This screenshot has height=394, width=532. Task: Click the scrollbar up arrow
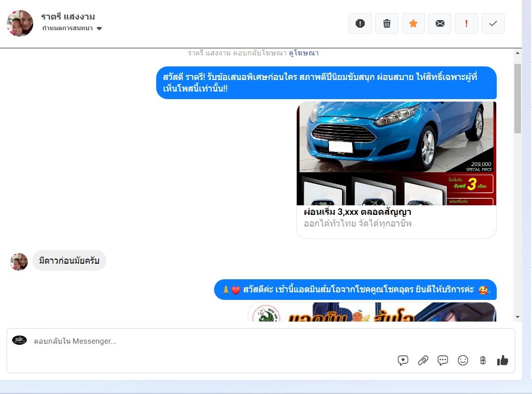point(517,53)
